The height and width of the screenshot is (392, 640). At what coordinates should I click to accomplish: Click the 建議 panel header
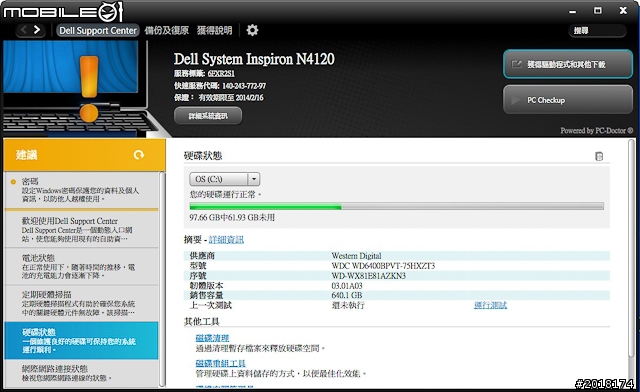[84, 155]
